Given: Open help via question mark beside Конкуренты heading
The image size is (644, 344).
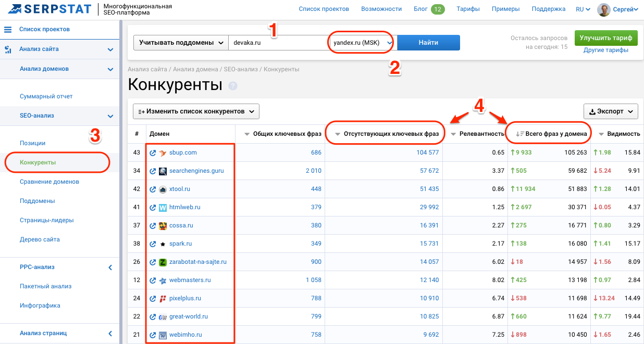Looking at the screenshot, I should click(x=232, y=86).
